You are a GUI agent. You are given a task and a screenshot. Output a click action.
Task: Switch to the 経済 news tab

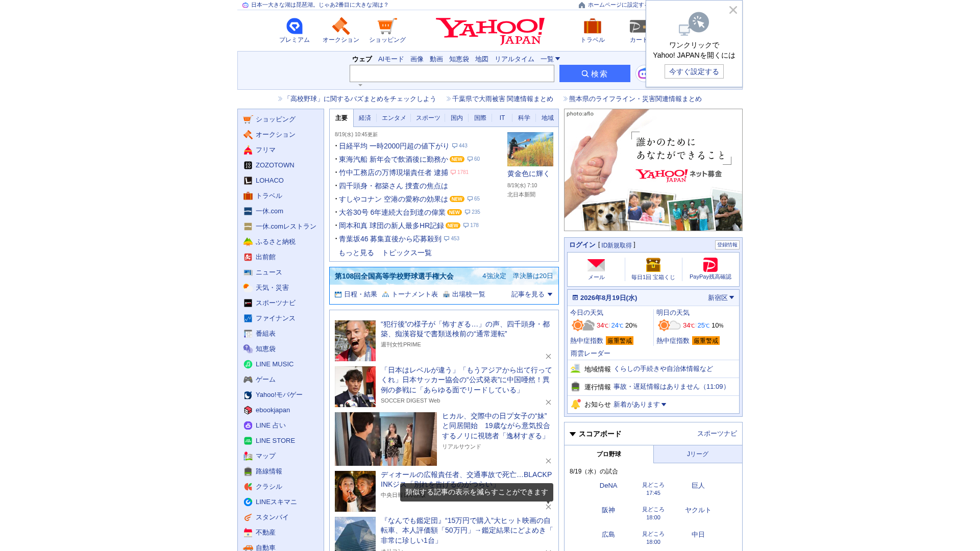(x=365, y=118)
